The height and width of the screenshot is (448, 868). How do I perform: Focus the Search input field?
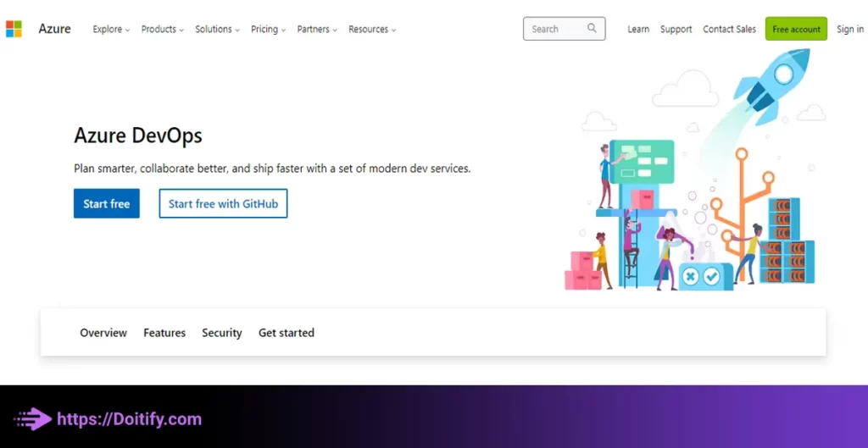(x=564, y=29)
